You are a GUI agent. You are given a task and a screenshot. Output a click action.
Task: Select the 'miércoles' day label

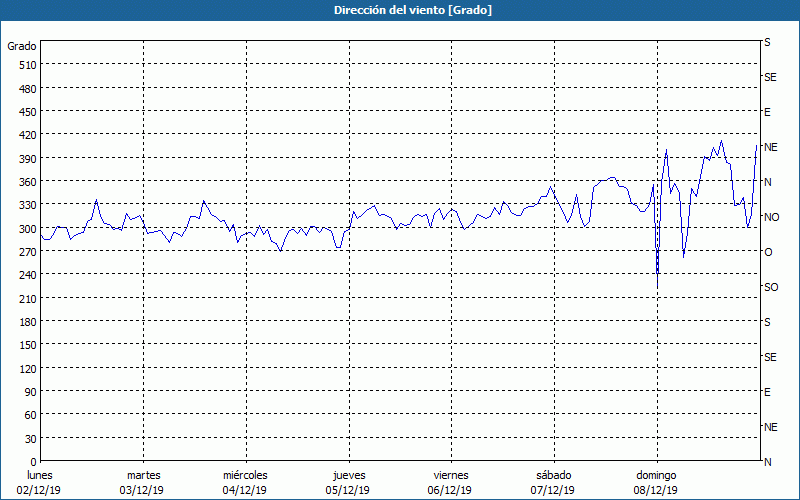(x=245, y=475)
